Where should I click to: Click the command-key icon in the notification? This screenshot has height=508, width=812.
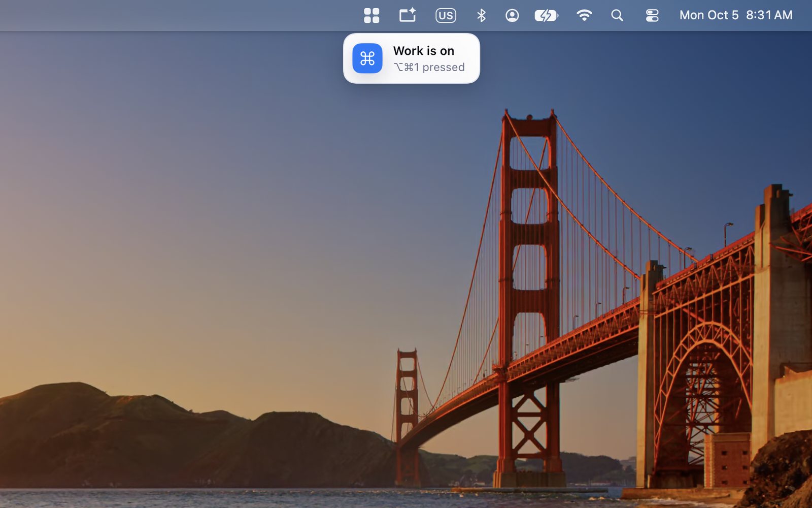point(367,58)
